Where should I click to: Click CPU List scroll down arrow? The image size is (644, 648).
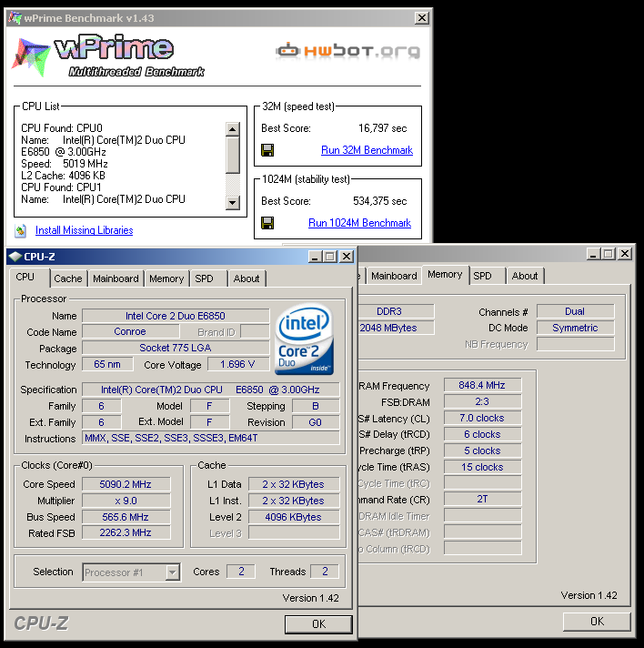pos(233,202)
